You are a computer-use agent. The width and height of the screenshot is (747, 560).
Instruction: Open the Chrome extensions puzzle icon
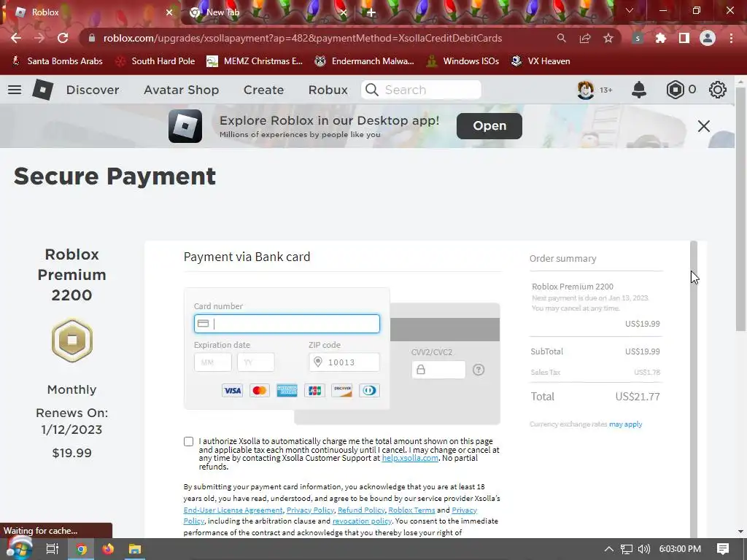point(661,38)
